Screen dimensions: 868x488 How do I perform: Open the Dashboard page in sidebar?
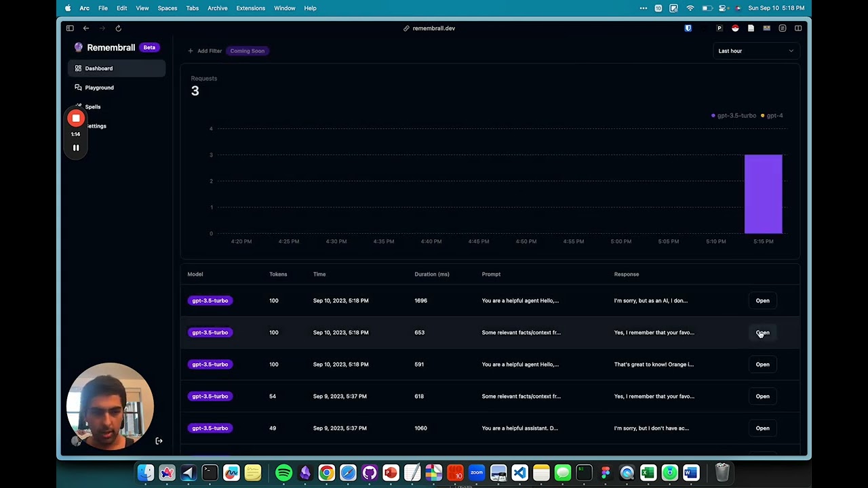(x=116, y=68)
